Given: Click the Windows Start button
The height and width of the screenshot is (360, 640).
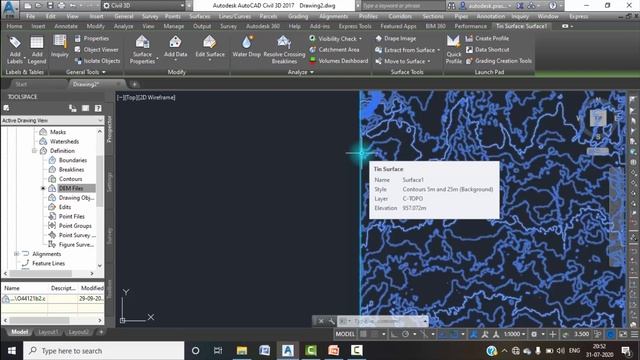Looking at the screenshot, I should click(11, 351).
